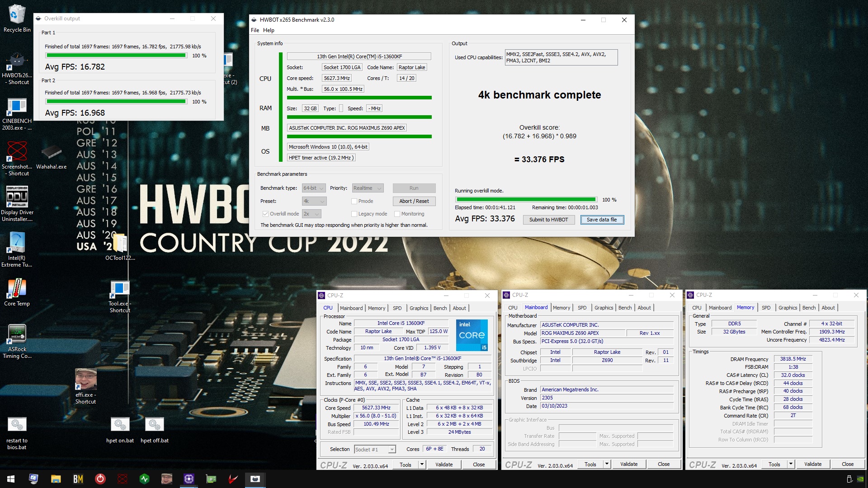Click the Used CPU capabilities text box
This screenshot has width=868, height=488.
[561, 57]
